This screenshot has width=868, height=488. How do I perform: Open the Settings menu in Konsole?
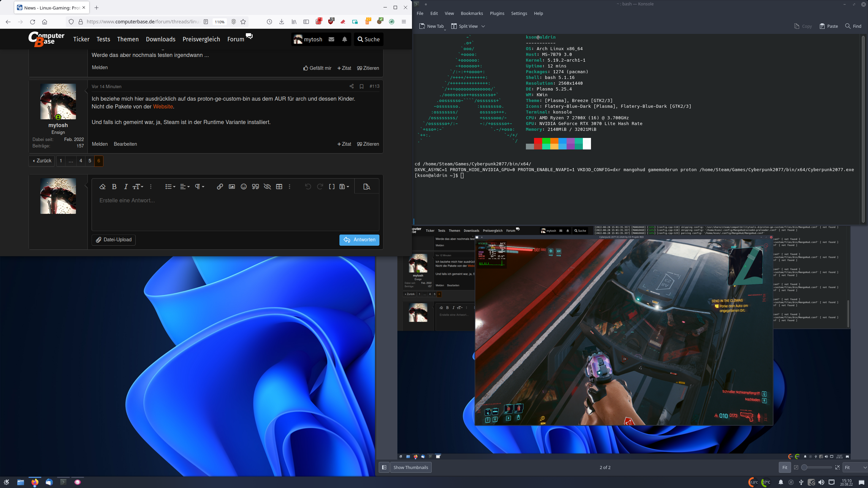point(519,13)
